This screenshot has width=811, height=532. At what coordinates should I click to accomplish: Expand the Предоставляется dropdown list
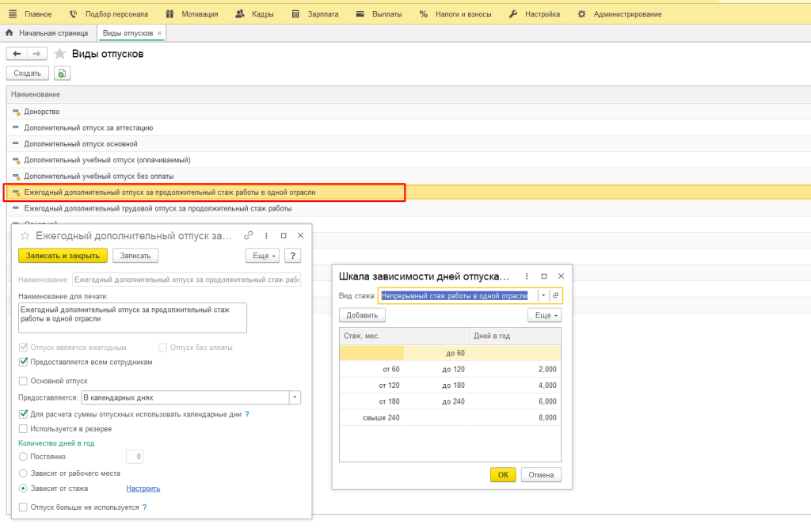295,397
